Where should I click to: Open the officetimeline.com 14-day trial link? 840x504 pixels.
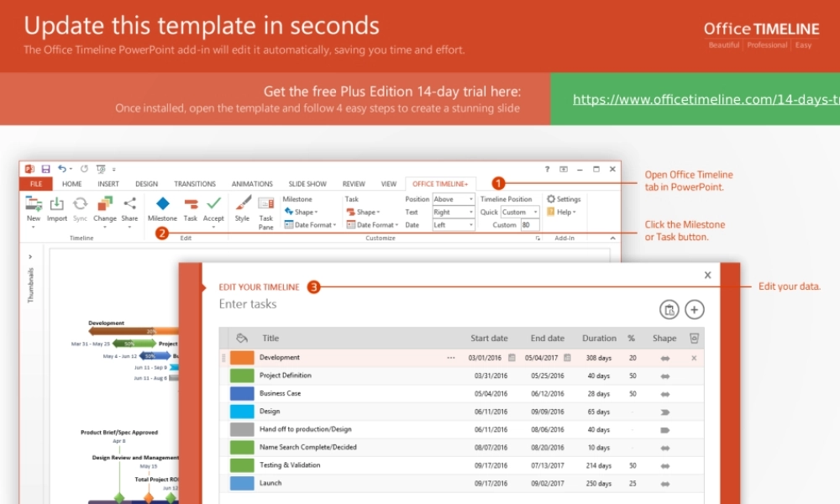tap(705, 99)
